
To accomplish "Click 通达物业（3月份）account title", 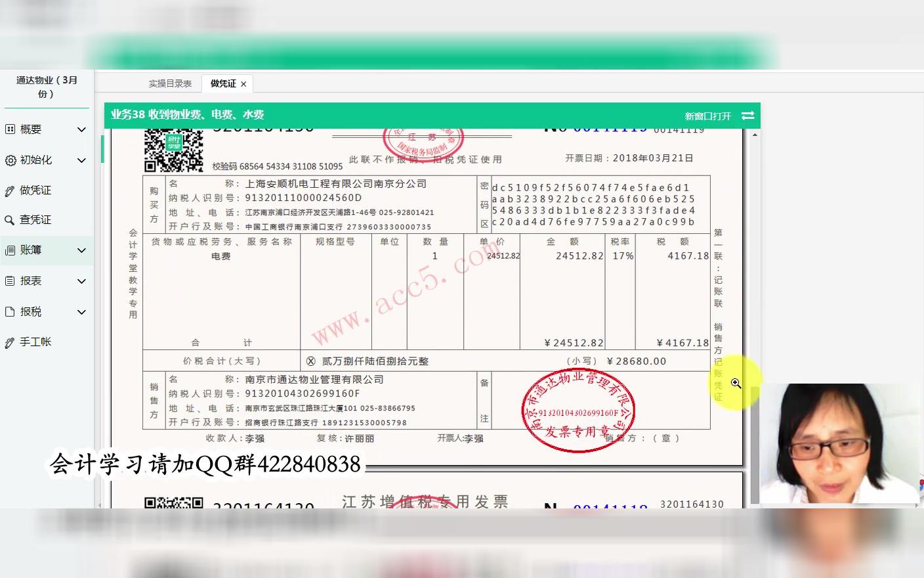I will click(46, 87).
